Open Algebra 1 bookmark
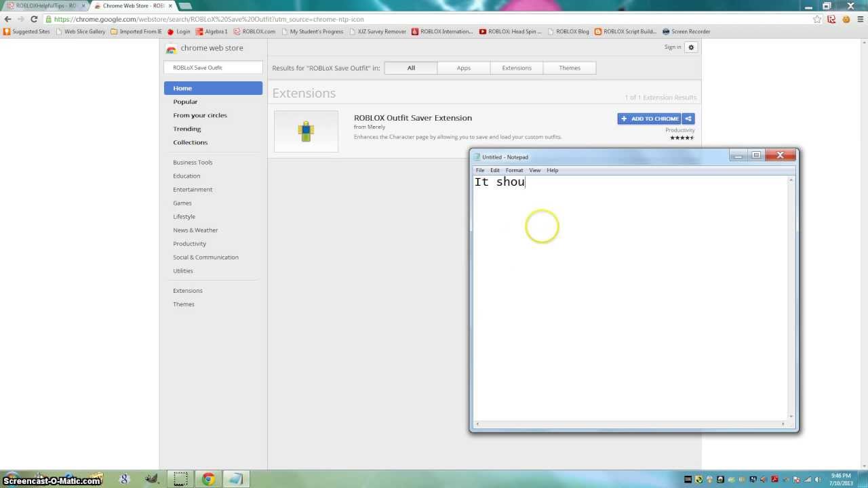The width and height of the screenshot is (868, 488). (212, 31)
